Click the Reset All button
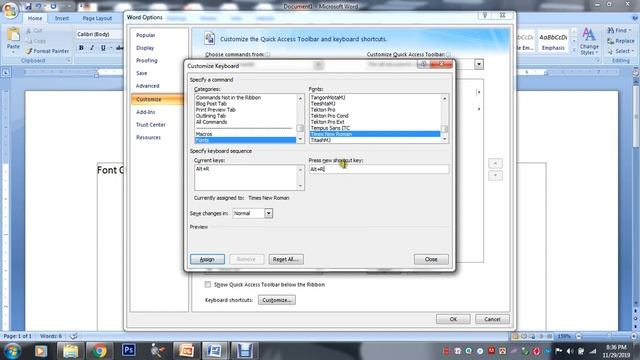This screenshot has width=640, height=360. tap(286, 259)
